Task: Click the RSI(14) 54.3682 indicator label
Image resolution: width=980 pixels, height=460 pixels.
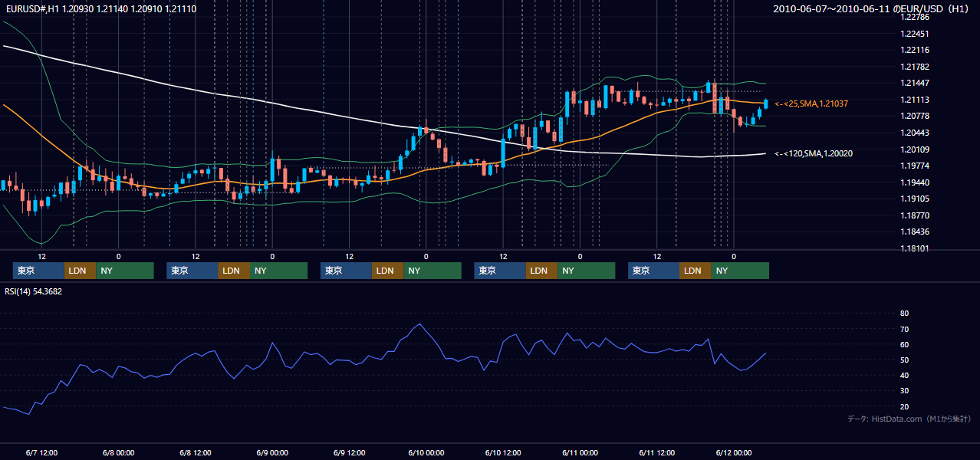Action: coord(34,291)
